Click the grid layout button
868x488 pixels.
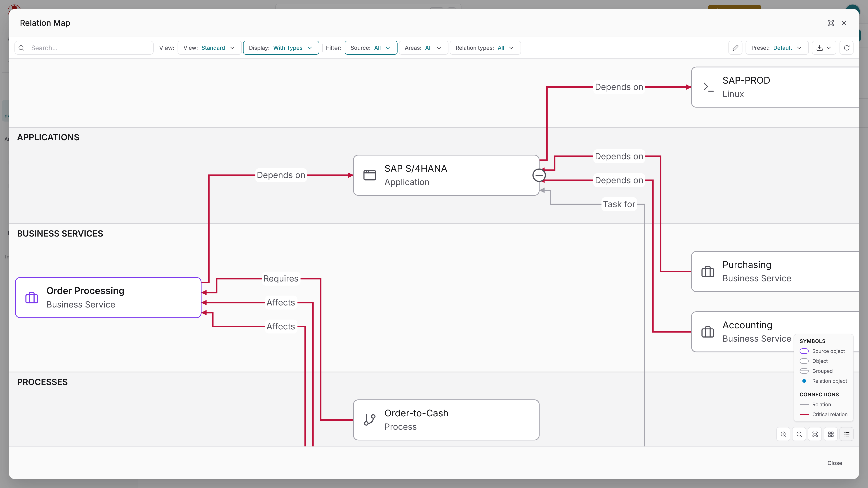(x=831, y=434)
